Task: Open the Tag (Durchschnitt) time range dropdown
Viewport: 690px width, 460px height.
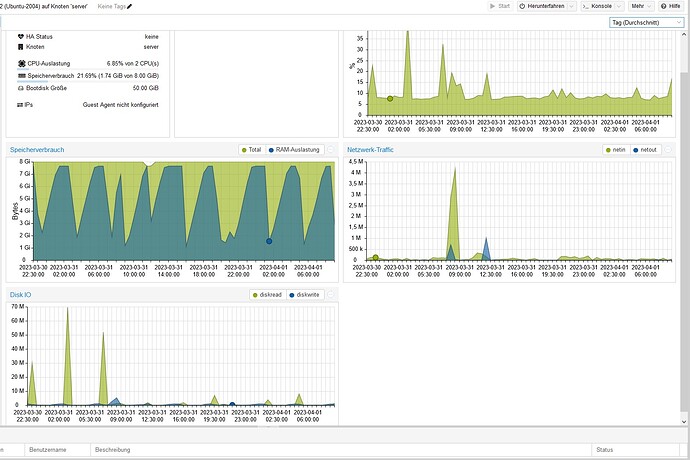Action: tap(646, 22)
